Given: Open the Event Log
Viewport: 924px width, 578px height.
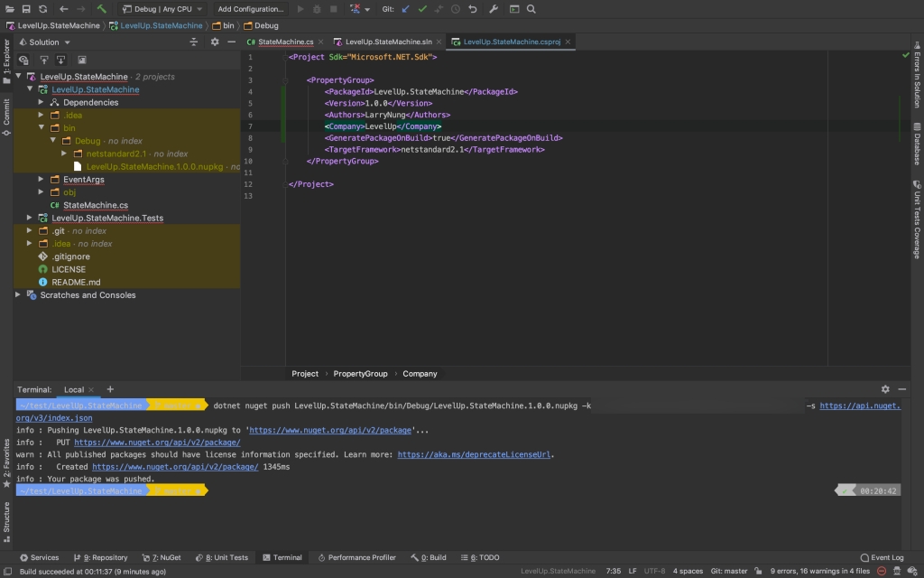Looking at the screenshot, I should pyautogui.click(x=882, y=557).
